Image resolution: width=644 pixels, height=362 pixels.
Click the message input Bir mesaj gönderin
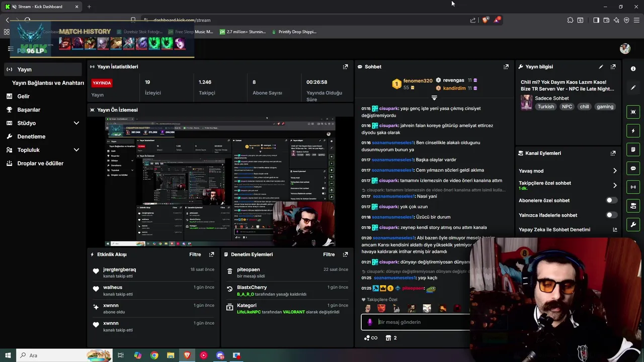coord(416,322)
